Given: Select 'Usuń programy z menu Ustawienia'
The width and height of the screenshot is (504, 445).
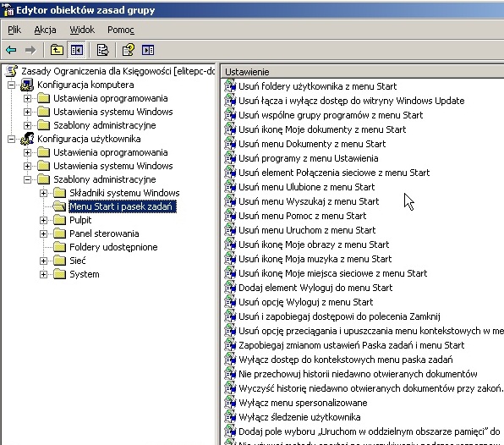Looking at the screenshot, I should [x=309, y=158].
